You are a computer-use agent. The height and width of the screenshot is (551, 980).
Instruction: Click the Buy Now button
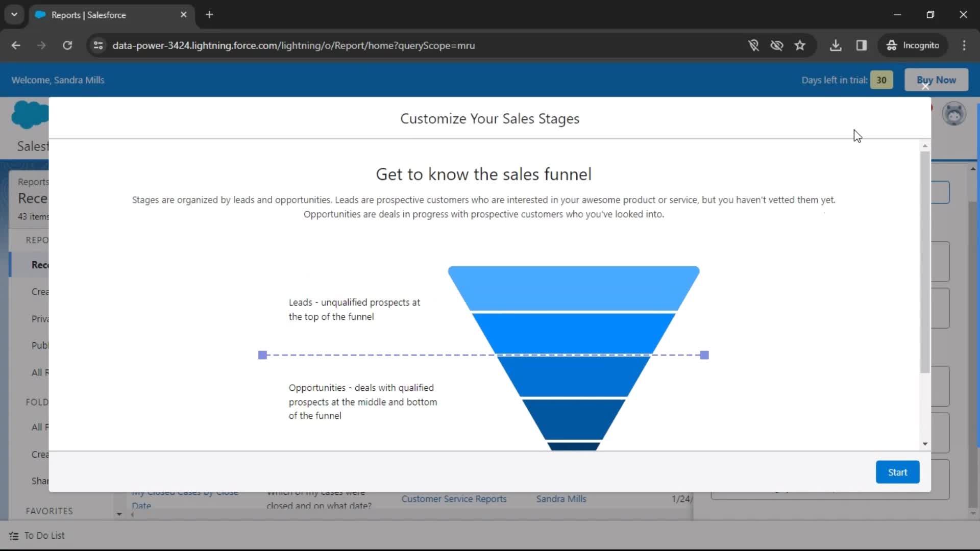point(936,80)
